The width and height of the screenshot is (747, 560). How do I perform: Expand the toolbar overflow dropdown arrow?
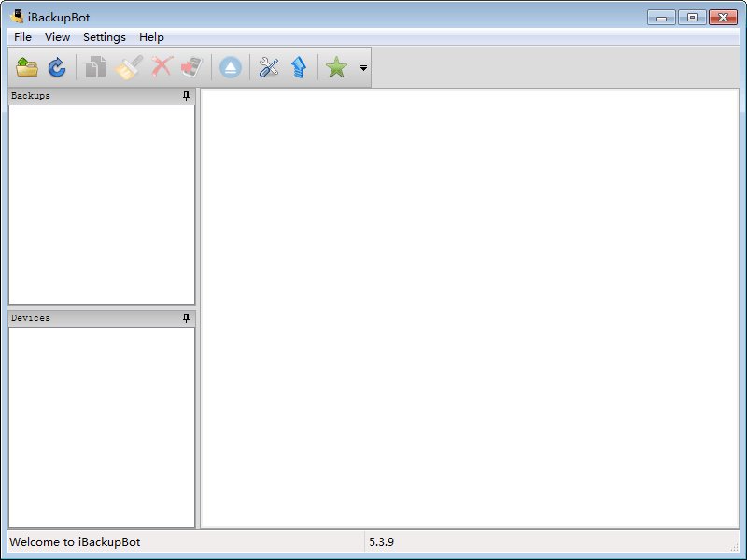(363, 68)
